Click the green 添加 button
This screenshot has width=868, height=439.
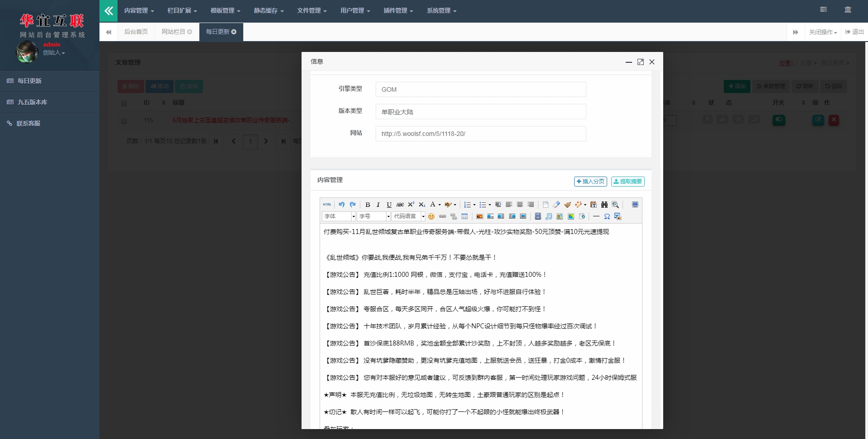(737, 86)
